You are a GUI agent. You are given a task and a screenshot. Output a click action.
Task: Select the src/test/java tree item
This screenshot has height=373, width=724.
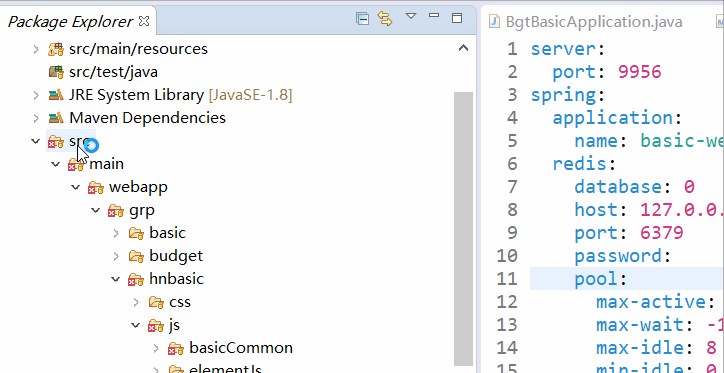coord(114,72)
